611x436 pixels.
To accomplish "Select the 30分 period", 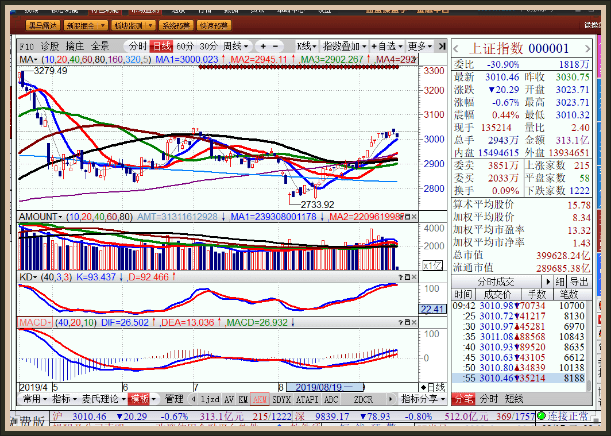I will coord(208,46).
